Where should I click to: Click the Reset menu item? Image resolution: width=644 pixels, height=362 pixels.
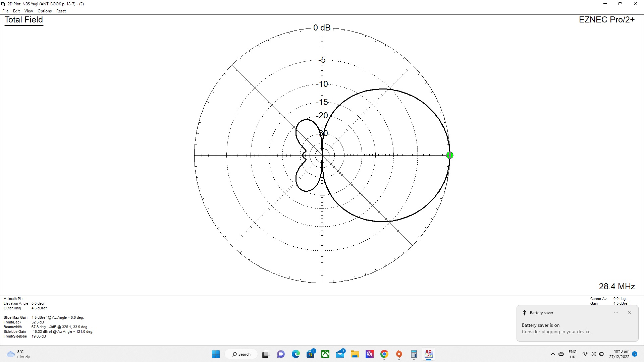tap(61, 11)
